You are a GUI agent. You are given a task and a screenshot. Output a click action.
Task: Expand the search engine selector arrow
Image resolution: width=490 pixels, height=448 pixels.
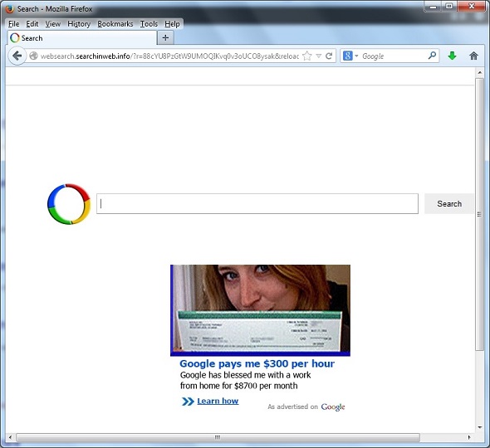[x=356, y=56]
